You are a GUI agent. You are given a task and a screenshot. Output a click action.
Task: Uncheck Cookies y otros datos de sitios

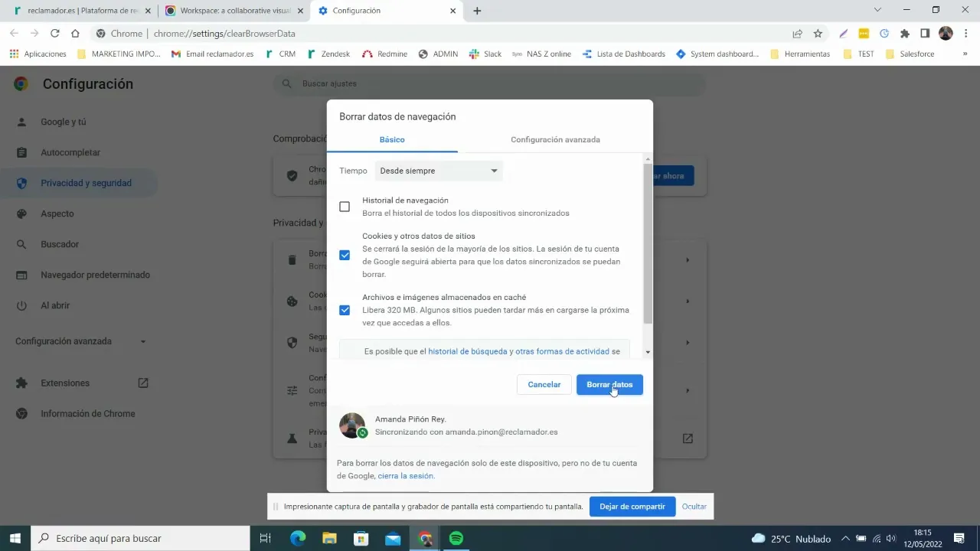(x=345, y=255)
